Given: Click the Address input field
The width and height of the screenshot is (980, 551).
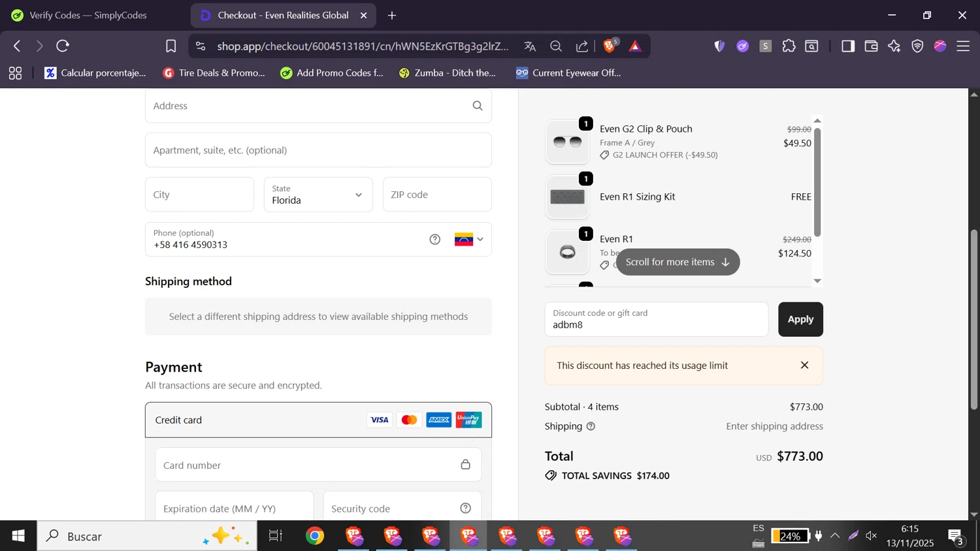Looking at the screenshot, I should [318, 106].
